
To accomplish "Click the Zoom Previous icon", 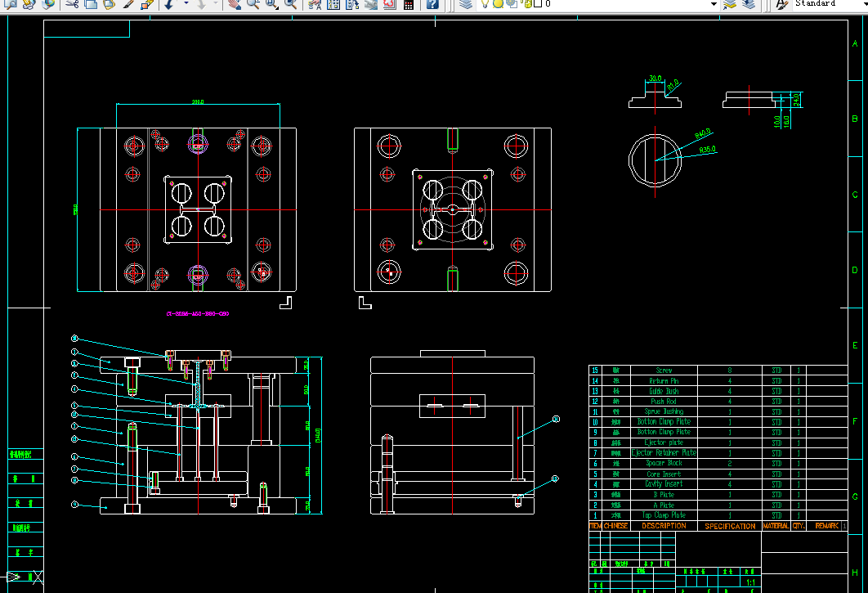I will click(290, 4).
